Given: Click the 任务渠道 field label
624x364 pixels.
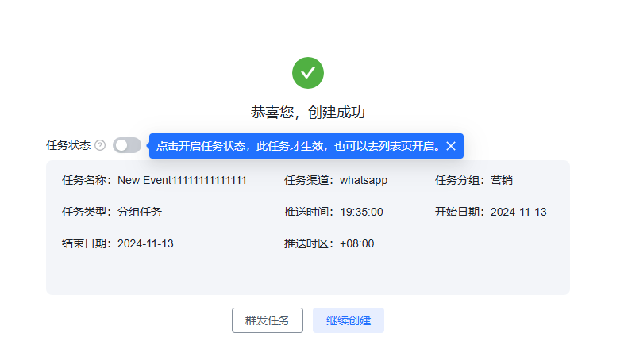Looking at the screenshot, I should (310, 180).
